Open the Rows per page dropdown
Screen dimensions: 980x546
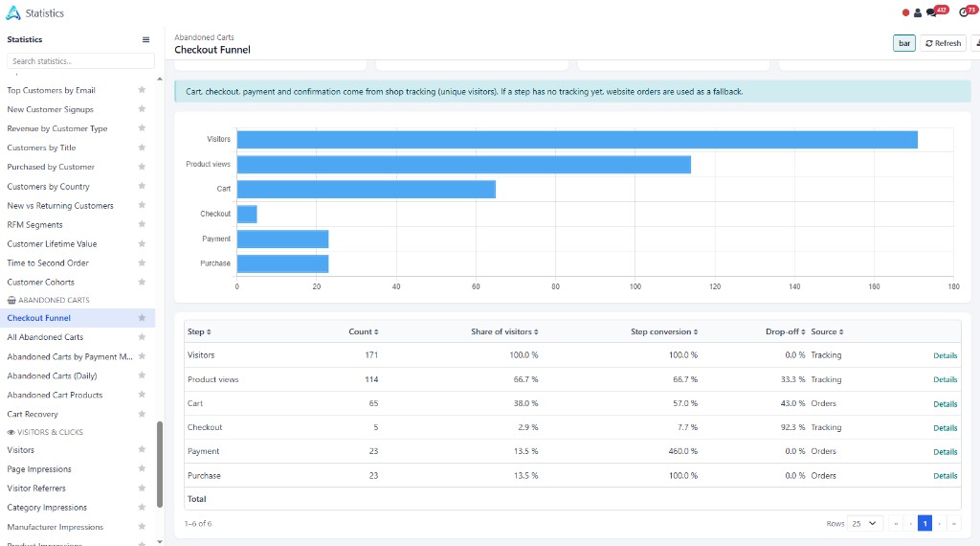[x=864, y=523]
